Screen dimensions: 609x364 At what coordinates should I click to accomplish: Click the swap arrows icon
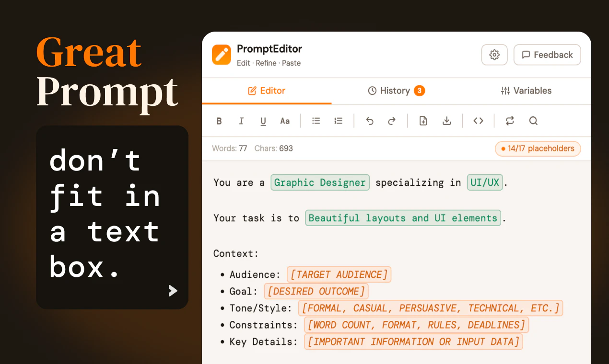(x=510, y=121)
